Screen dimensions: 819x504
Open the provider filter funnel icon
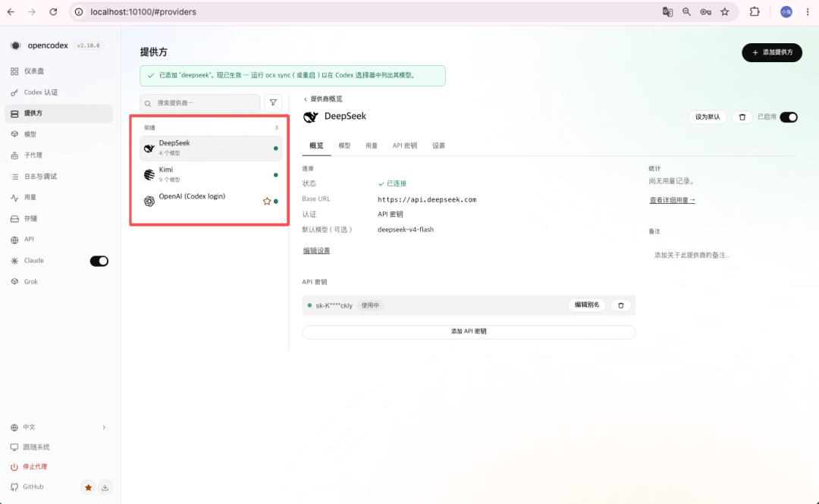coord(273,103)
